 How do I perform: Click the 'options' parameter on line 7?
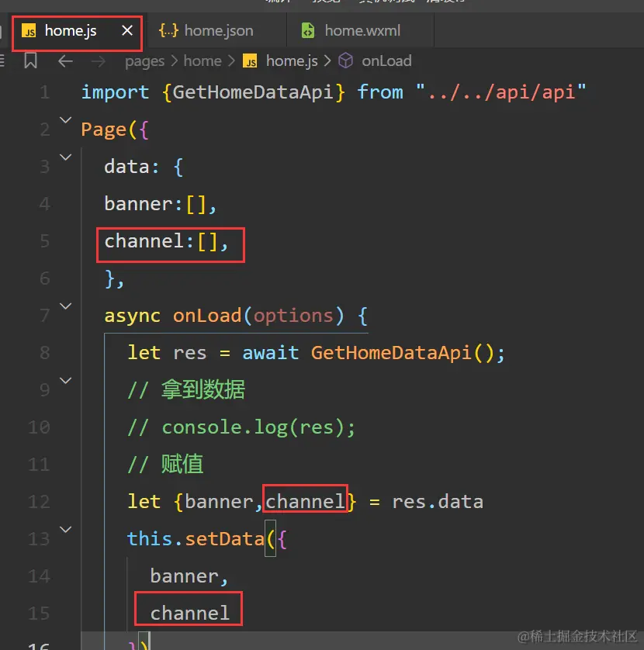tap(293, 316)
